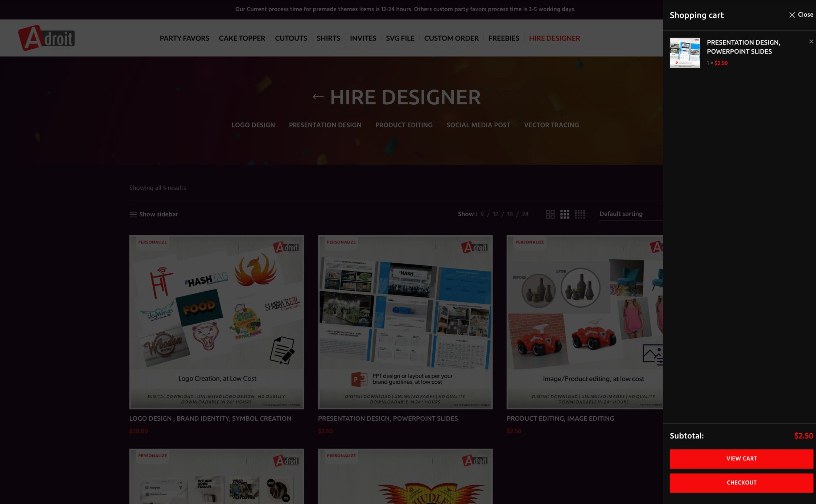The image size is (816, 504).
Task: Click Personalize badge on Product Editing product
Action: pyautogui.click(x=530, y=242)
